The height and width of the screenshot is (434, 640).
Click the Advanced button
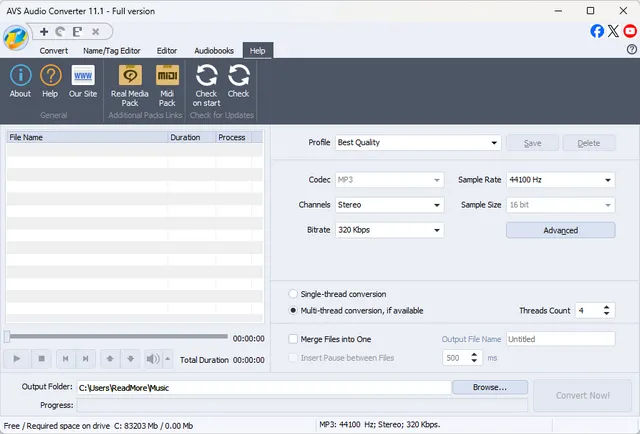560,230
